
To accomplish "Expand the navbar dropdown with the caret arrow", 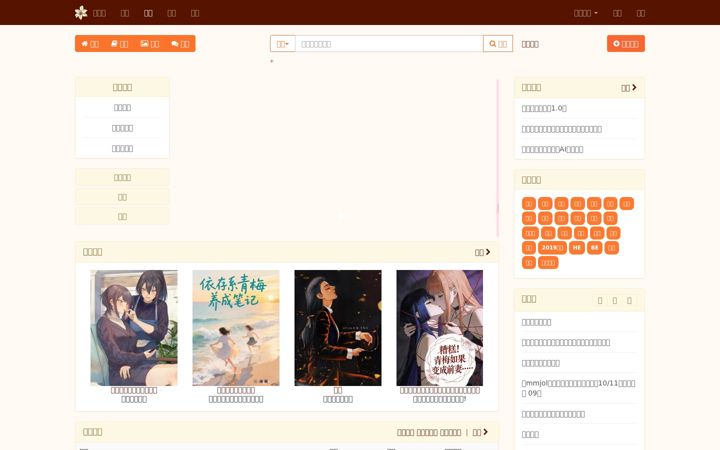I will (586, 13).
